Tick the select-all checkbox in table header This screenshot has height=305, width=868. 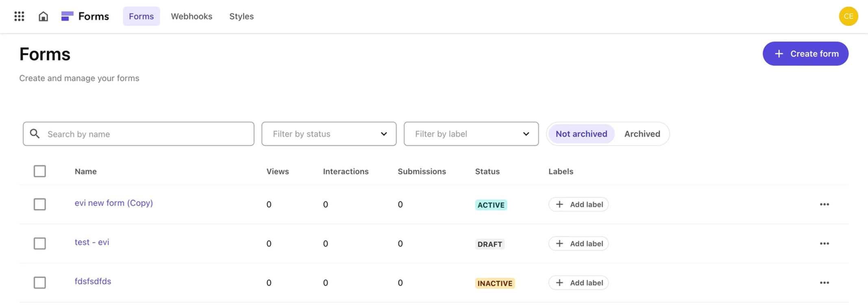tap(40, 171)
